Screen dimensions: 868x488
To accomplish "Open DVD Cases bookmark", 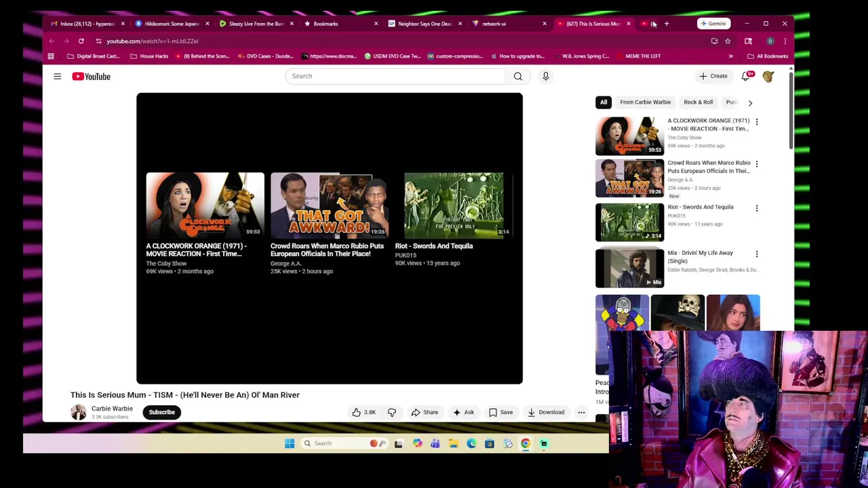I will [x=265, y=56].
